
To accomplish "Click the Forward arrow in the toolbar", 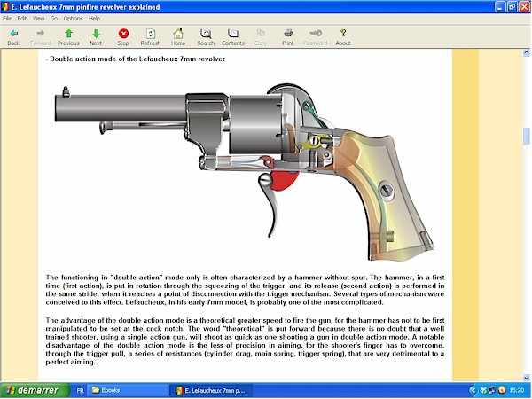I will pos(41,37).
